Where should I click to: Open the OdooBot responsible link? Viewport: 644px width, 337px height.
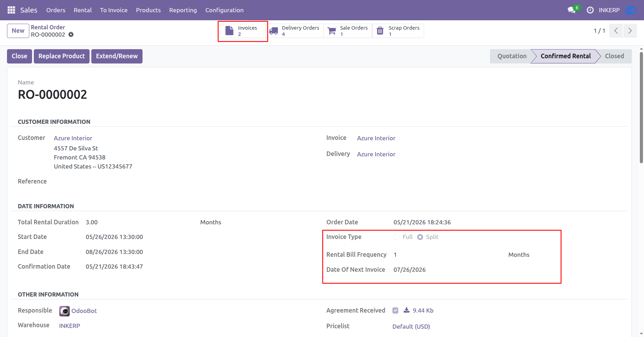pyautogui.click(x=84, y=311)
